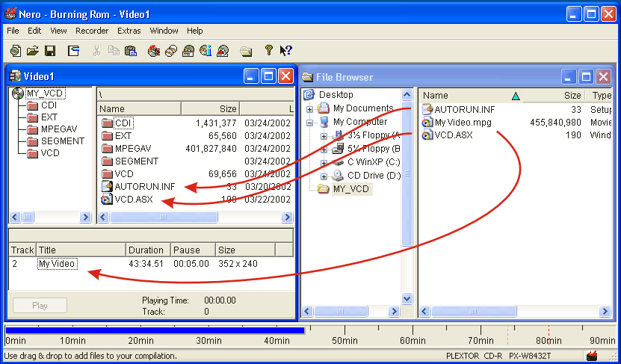This screenshot has height=364, width=621.
Task: Select VCD folder in left tree
Action: point(50,153)
